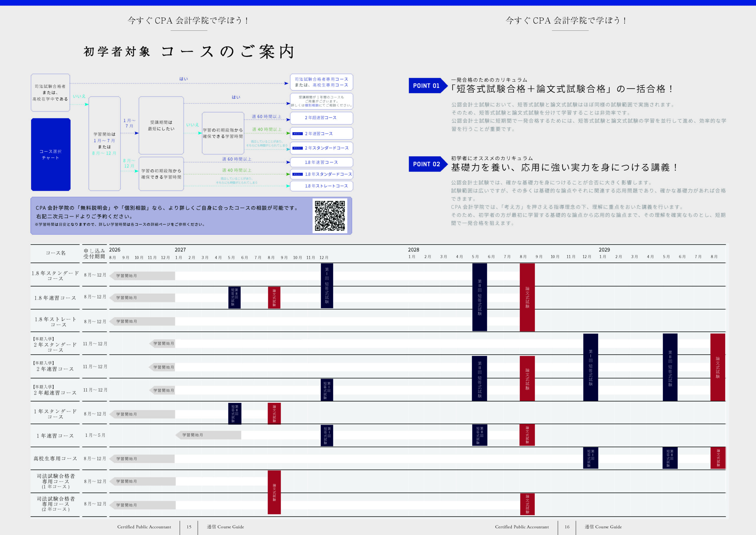
Task: Open the 1.8年速習コース flowchart result box
Action: (x=321, y=162)
